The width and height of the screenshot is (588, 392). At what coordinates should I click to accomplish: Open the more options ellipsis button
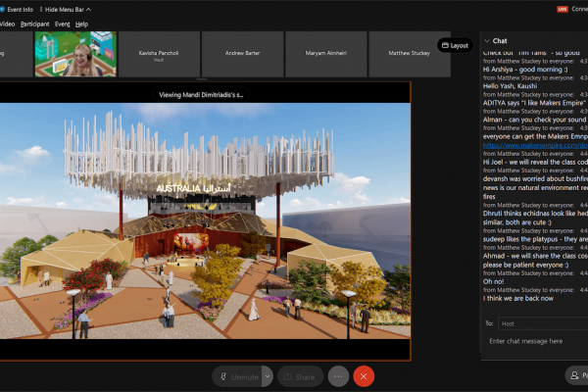point(339,376)
